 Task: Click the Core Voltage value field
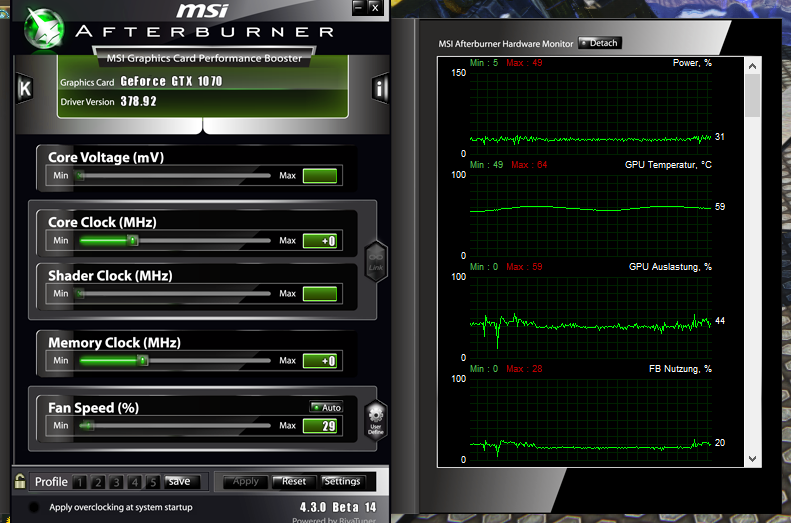click(320, 176)
